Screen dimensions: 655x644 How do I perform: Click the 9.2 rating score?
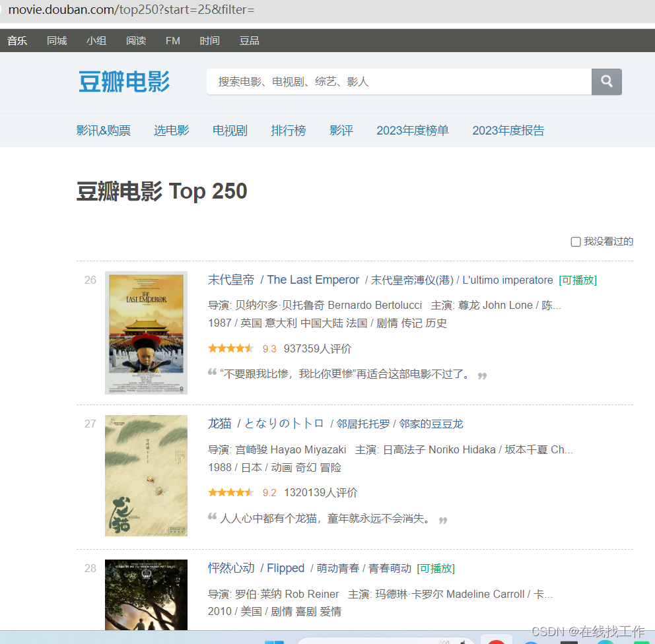269,493
